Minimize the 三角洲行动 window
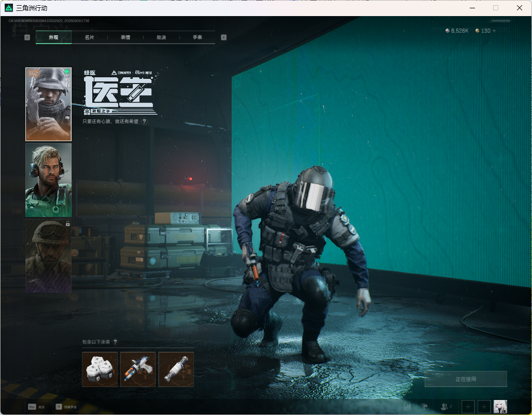This screenshot has height=415, width=532. click(x=472, y=8)
